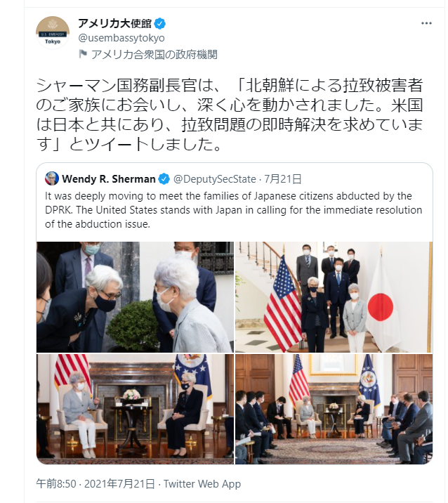This screenshot has height=503, width=448.
Task: Click the US Embassy Tokyo profile avatar
Action: click(x=53, y=33)
